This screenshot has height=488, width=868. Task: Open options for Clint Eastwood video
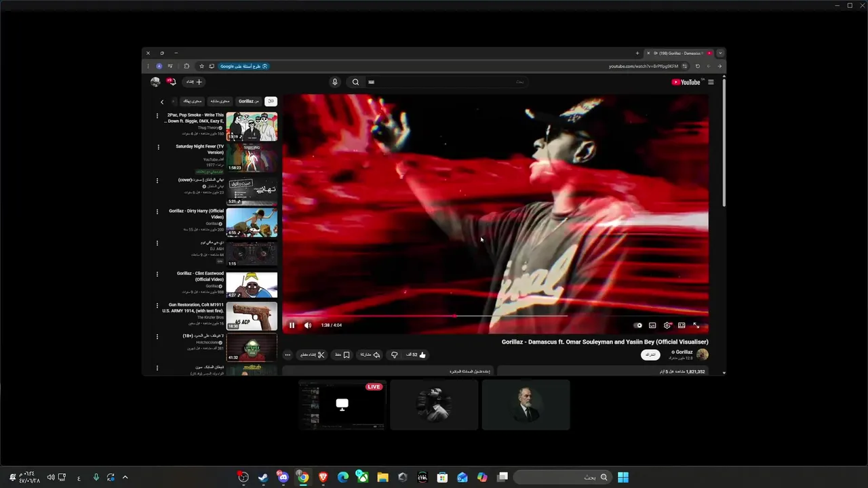pos(157,274)
